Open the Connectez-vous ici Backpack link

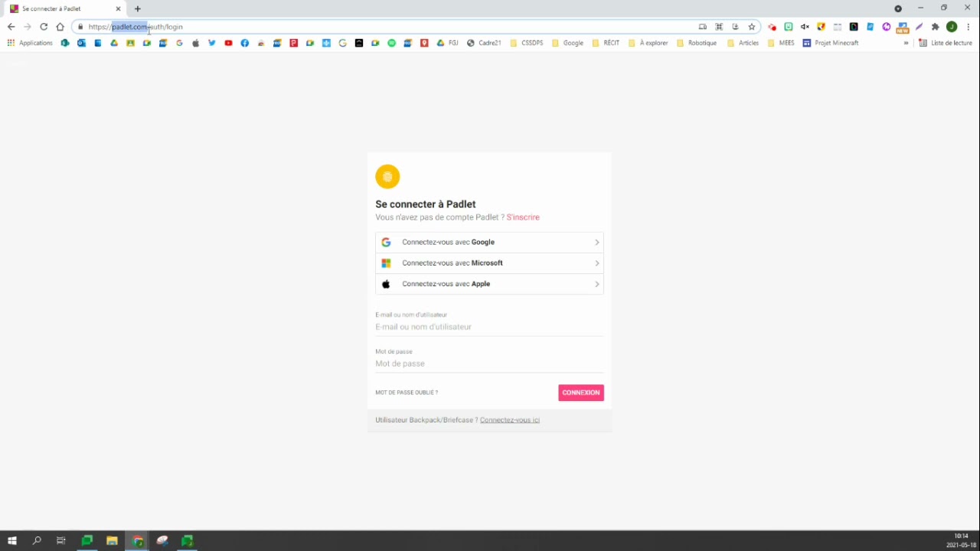510,420
